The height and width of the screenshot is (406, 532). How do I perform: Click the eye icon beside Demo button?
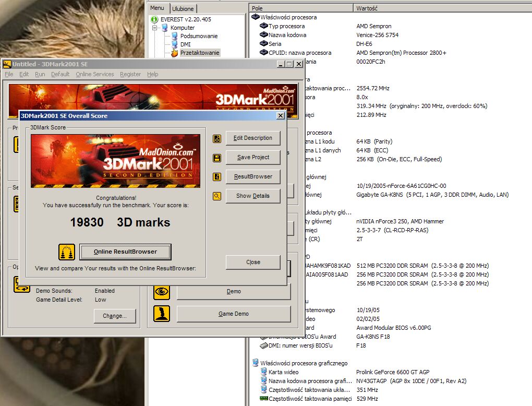pos(162,292)
